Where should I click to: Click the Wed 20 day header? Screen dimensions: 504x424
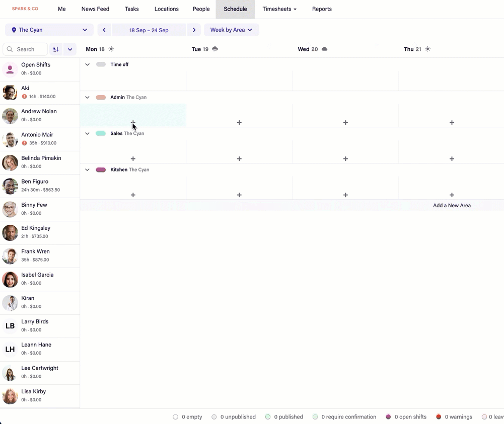(x=308, y=49)
